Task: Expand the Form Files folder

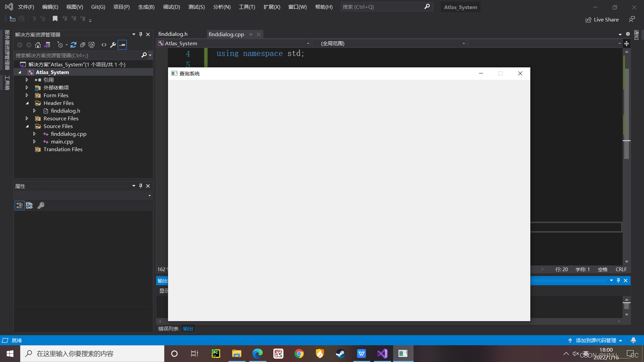Action: (x=27, y=96)
